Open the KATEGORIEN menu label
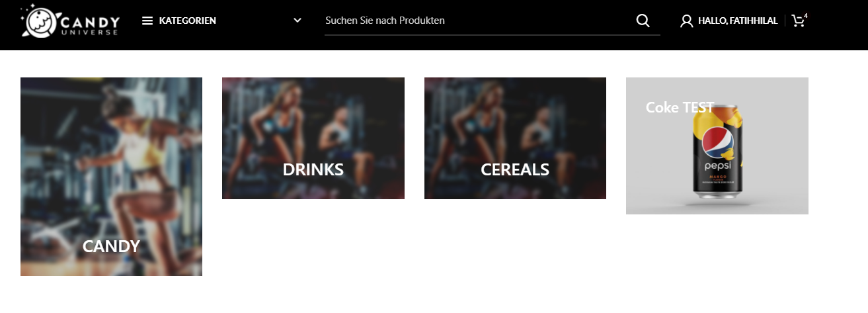This screenshot has width=868, height=313. click(188, 21)
